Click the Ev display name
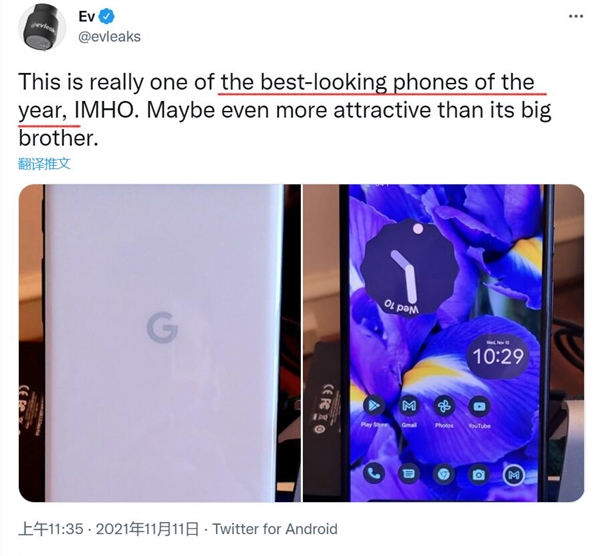The height and width of the screenshot is (556, 600). pyautogui.click(x=86, y=16)
